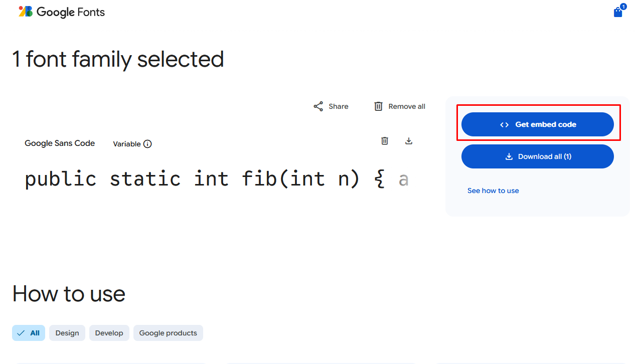636x364 pixels.
Task: Download Google Sans Code using its download icon
Action: [409, 141]
